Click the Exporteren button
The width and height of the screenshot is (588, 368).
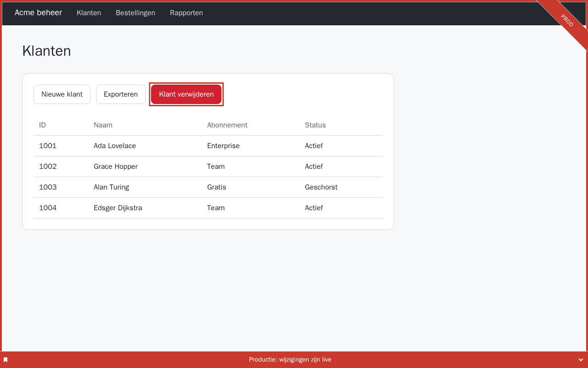point(121,94)
